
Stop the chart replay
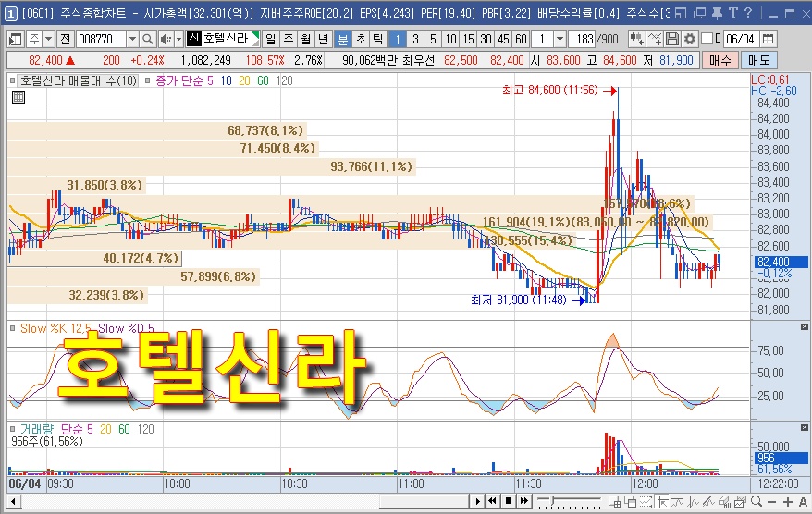point(509,501)
